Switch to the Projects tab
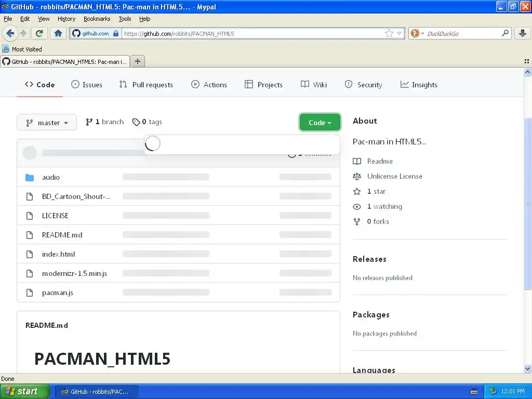 tap(263, 85)
